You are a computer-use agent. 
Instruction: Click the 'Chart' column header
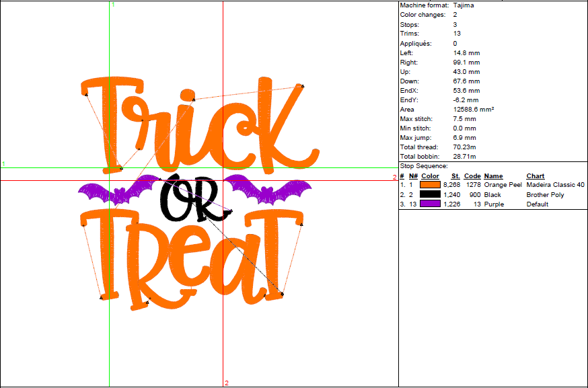pyautogui.click(x=535, y=176)
